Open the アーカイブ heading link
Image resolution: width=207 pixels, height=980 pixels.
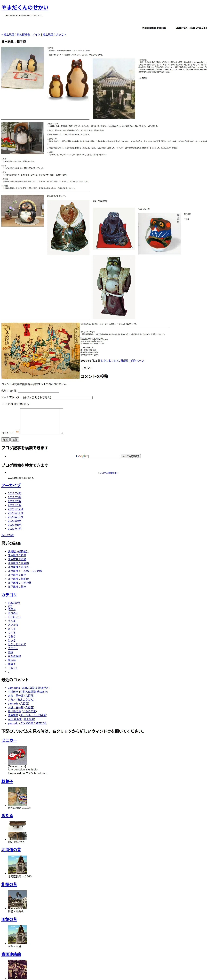[x=11, y=485]
